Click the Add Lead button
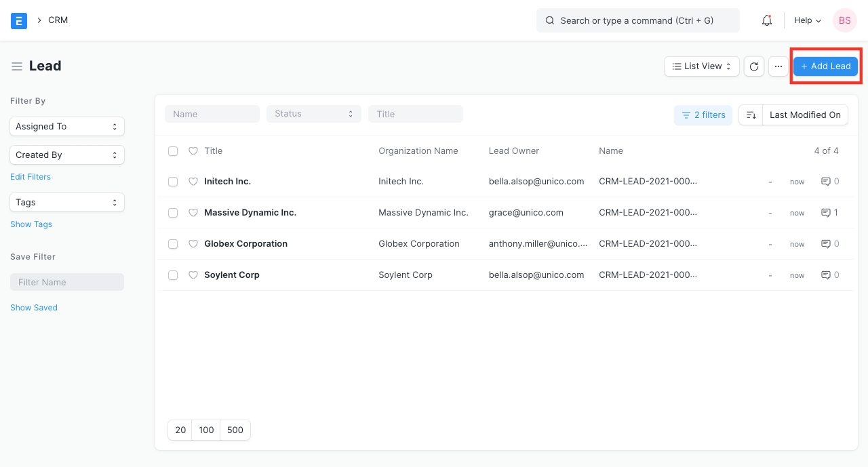 [825, 66]
